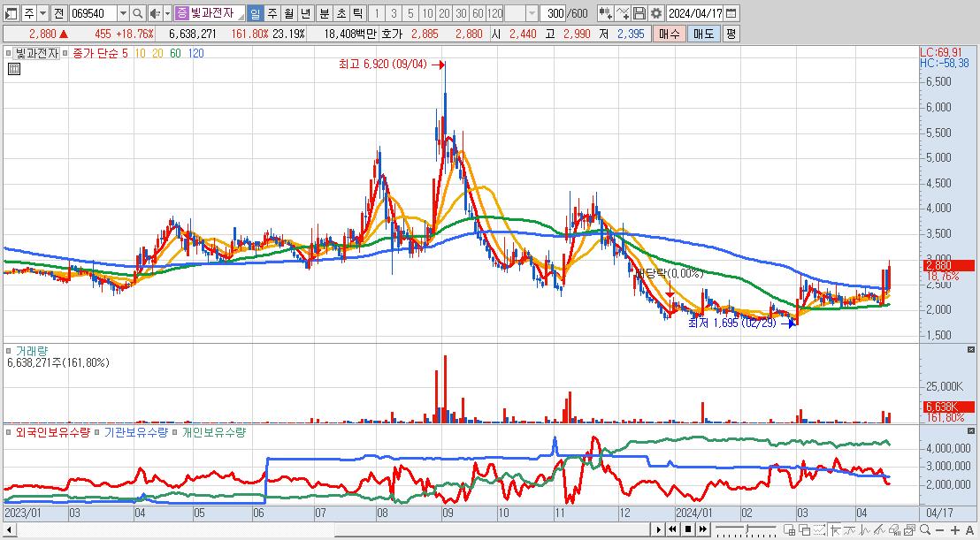Click the stock search magnifier icon

138,13
